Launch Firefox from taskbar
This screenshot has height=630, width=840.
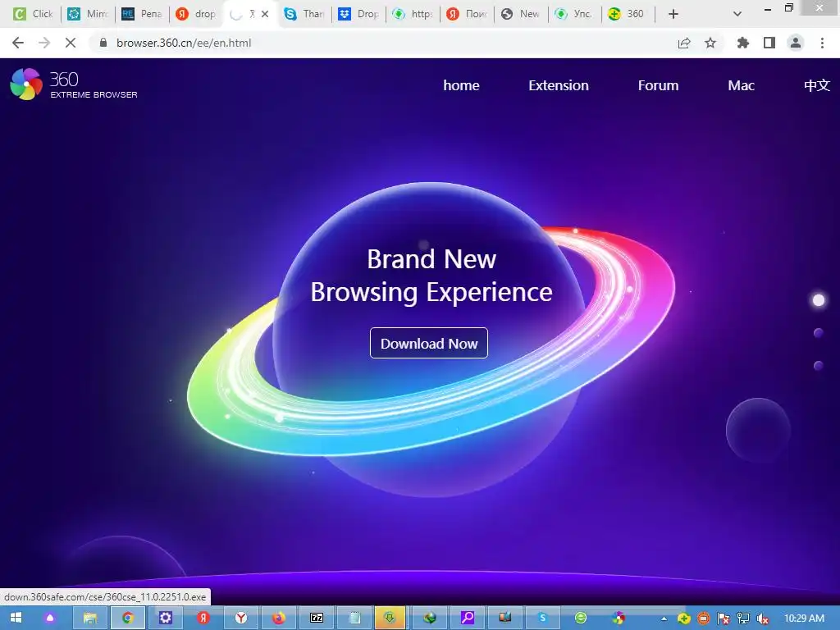(x=279, y=619)
